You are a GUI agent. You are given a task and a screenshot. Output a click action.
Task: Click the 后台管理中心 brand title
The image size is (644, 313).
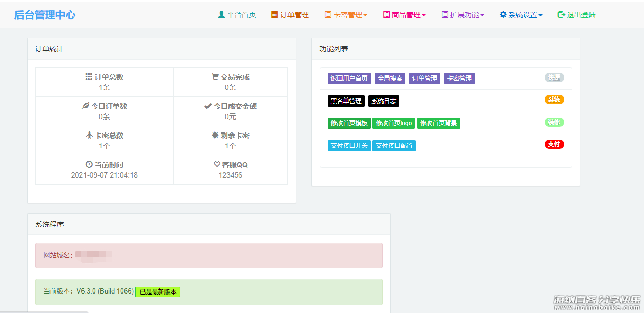pos(45,15)
